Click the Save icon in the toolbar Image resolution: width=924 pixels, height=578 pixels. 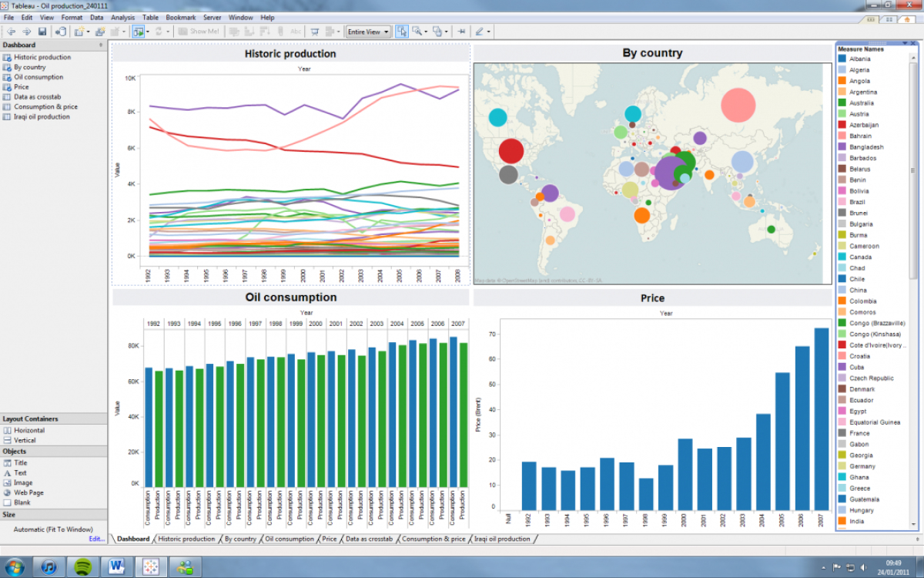[42, 32]
